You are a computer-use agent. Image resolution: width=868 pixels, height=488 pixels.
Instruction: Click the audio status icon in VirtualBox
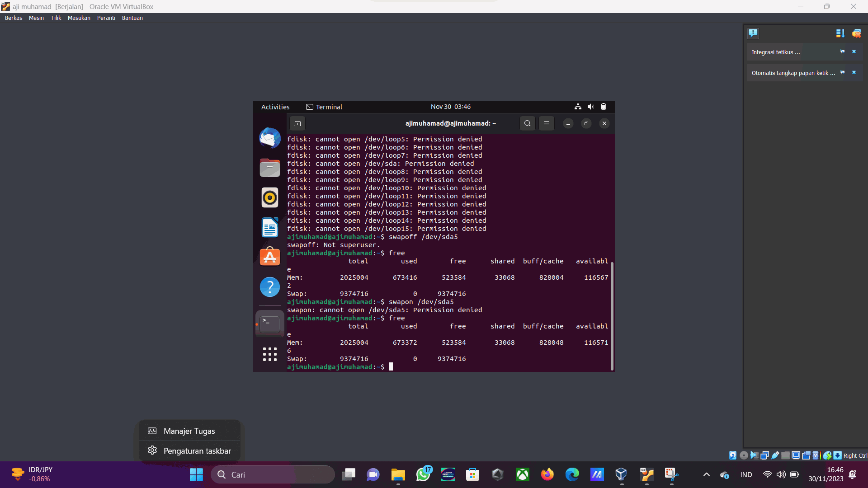[x=754, y=455]
